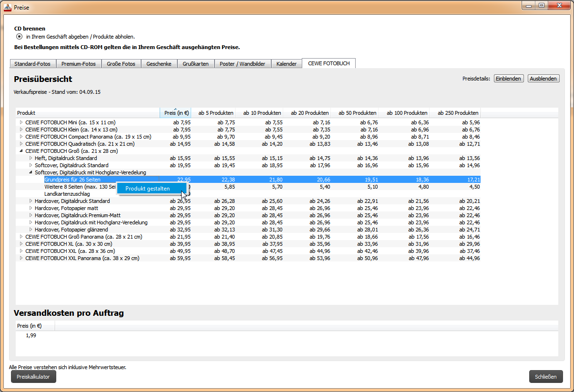Screen dimensions: 574x392
Task: Open the Preiskalkulator
Action: click(x=33, y=377)
